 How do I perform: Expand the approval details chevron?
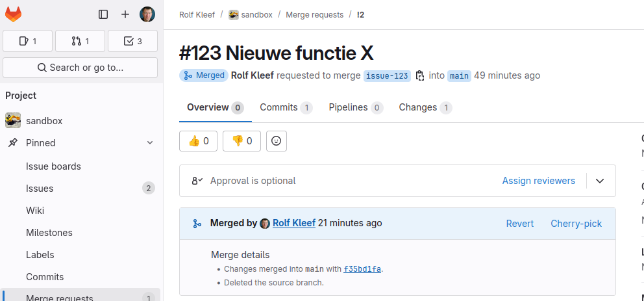click(x=600, y=181)
